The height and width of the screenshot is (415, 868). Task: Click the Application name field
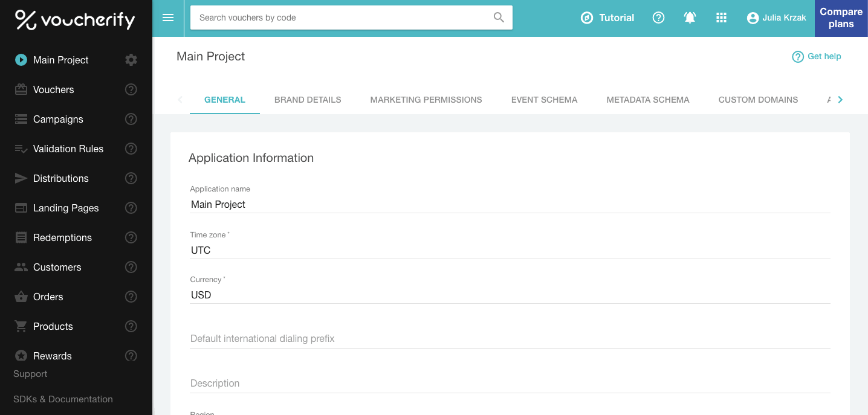(510, 204)
